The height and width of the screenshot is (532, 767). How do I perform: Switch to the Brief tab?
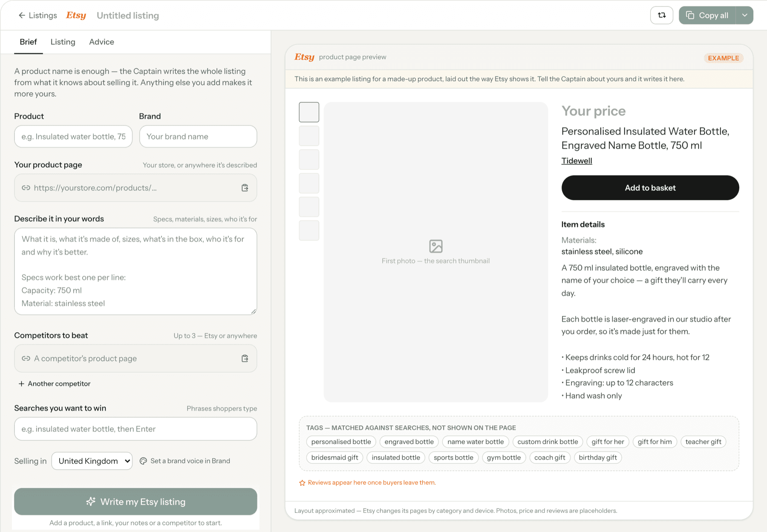28,42
